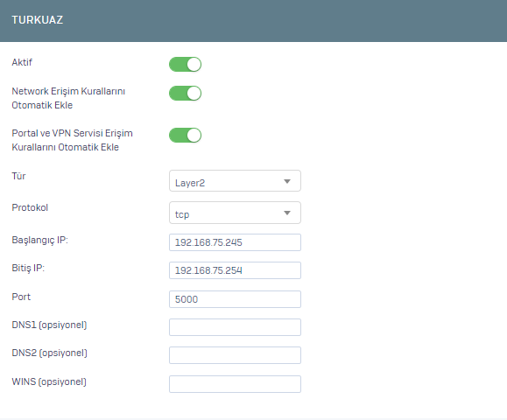This screenshot has width=507, height=420.
Task: Focus the DNS2 (opsiyonel) input
Action: tap(235, 355)
